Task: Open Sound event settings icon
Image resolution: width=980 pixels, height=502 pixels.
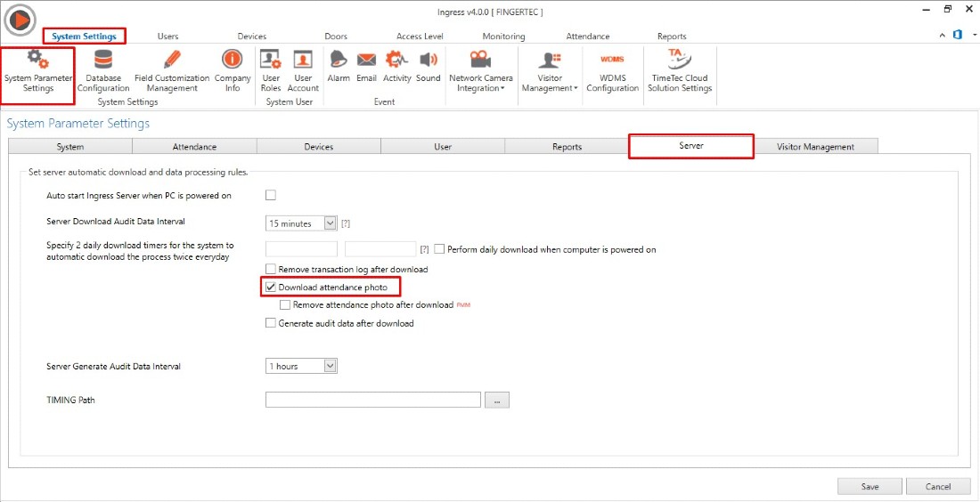Action: 429,60
